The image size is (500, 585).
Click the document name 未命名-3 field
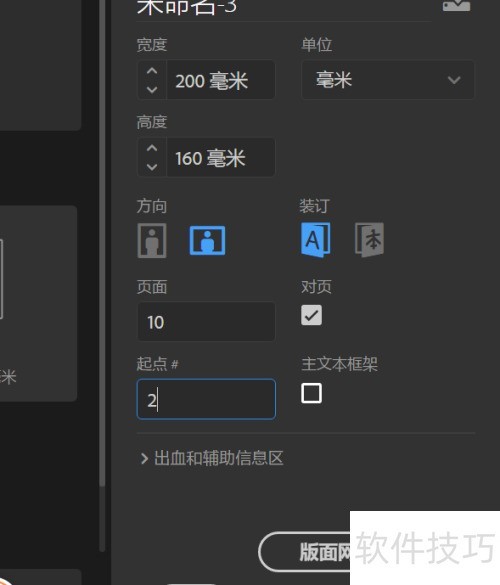[284, 7]
